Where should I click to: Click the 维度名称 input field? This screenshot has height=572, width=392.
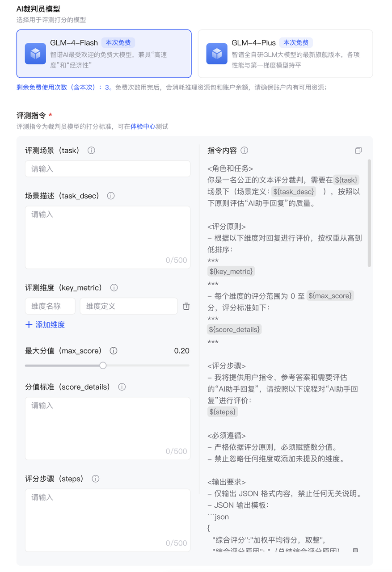click(50, 306)
